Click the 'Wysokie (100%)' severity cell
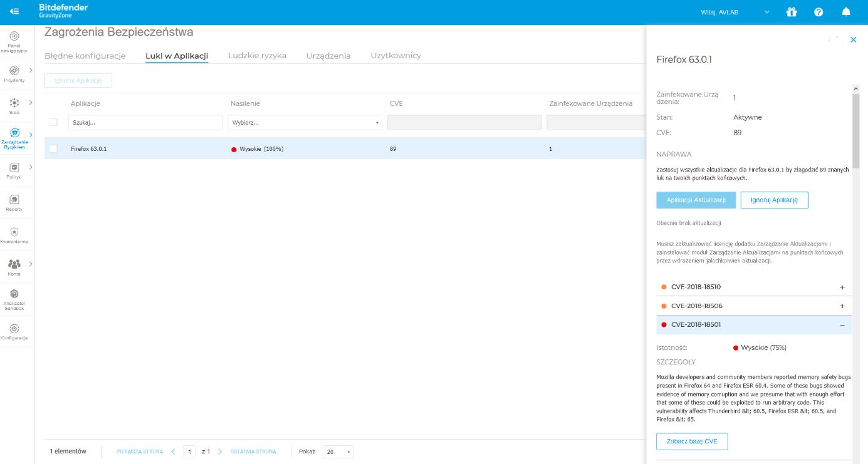This screenshot has width=868, height=464. pos(258,149)
